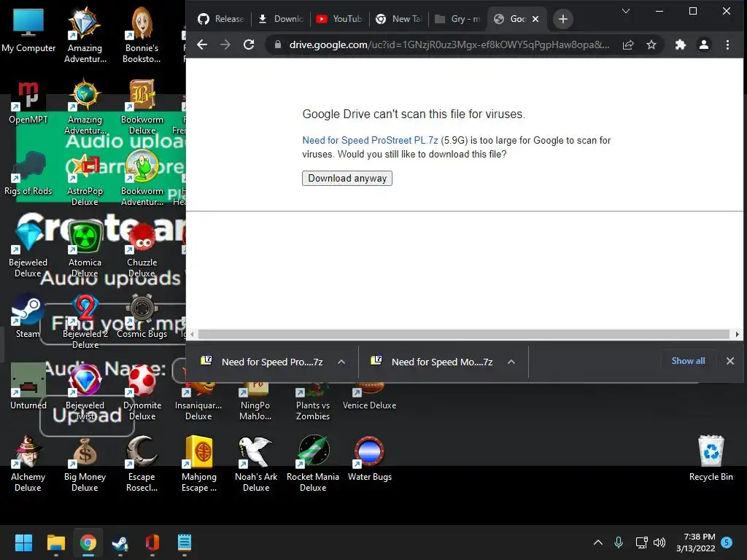Image resolution: width=747 pixels, height=560 pixels.
Task: Reload the Google Drive page
Action: [249, 44]
